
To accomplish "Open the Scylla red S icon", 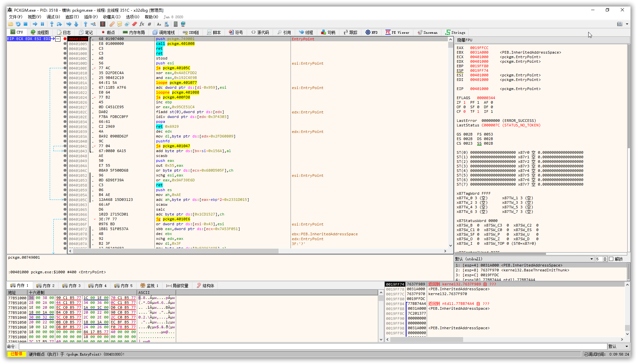I will point(103,24).
